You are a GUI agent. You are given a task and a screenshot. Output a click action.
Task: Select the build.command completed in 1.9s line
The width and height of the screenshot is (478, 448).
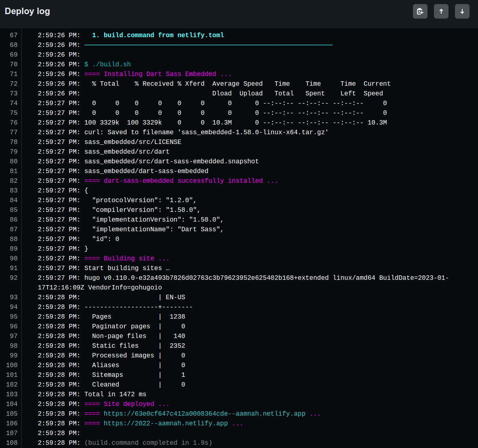[x=147, y=442]
